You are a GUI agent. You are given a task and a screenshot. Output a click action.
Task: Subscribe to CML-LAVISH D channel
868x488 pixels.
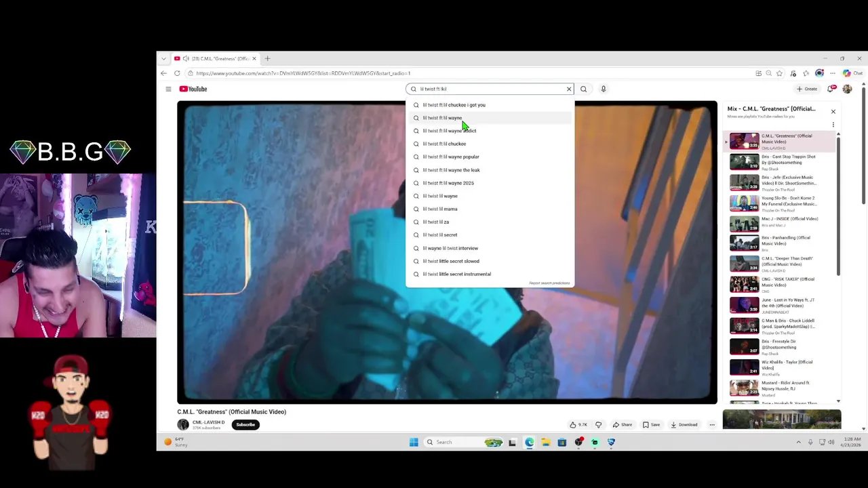tap(245, 425)
